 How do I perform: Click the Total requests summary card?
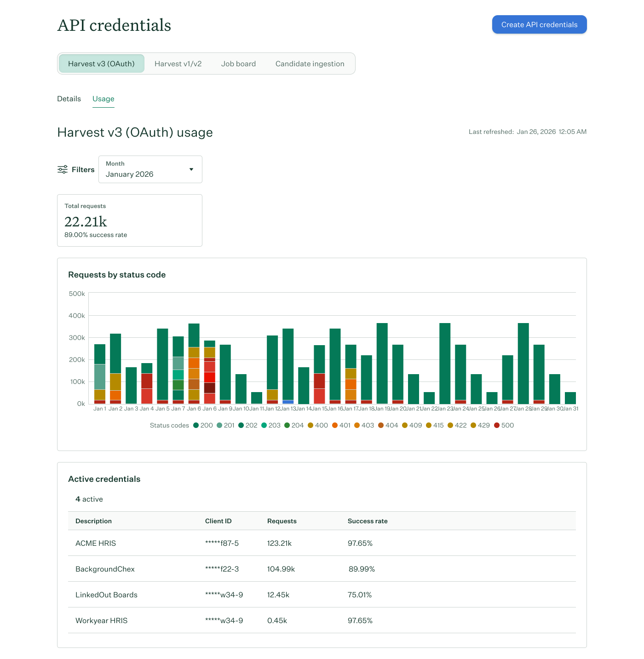[130, 220]
